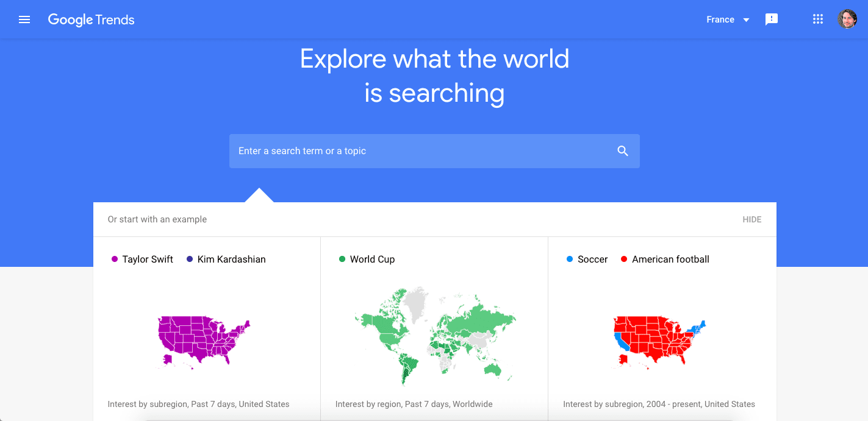Open the purple United States map
This screenshot has height=421, width=868.
[x=204, y=342]
